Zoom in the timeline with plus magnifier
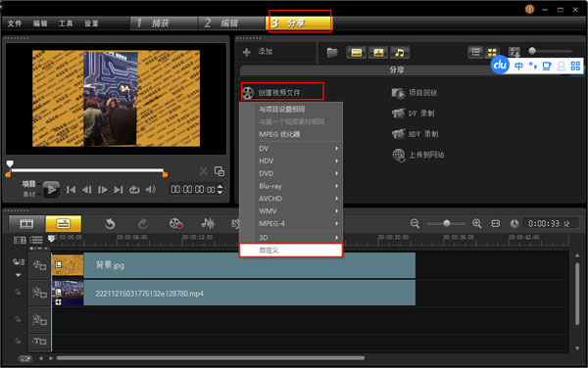Image resolution: width=588 pixels, height=368 pixels. (476, 223)
